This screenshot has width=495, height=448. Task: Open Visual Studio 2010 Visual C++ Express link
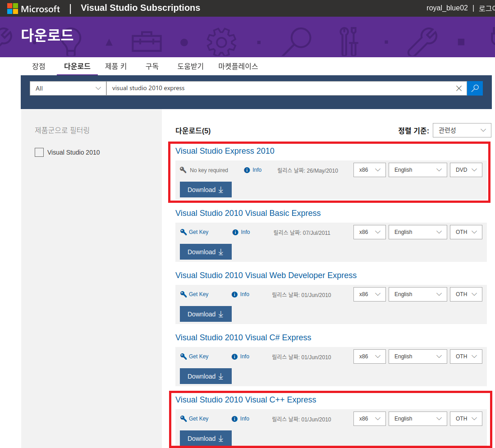(246, 400)
